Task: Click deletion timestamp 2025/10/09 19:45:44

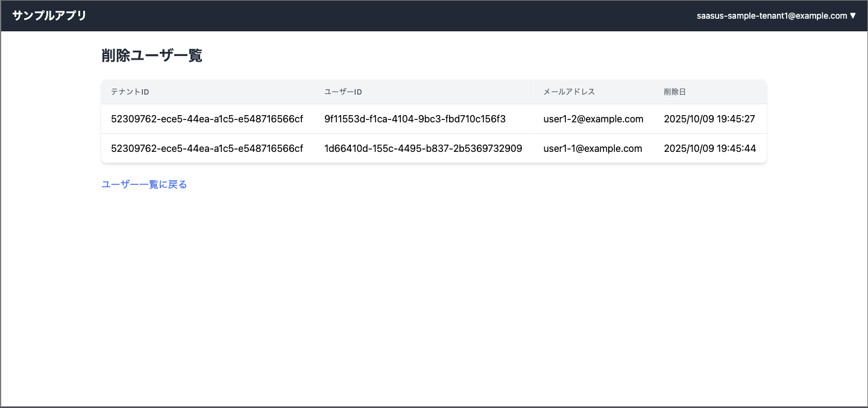Action: (709, 148)
